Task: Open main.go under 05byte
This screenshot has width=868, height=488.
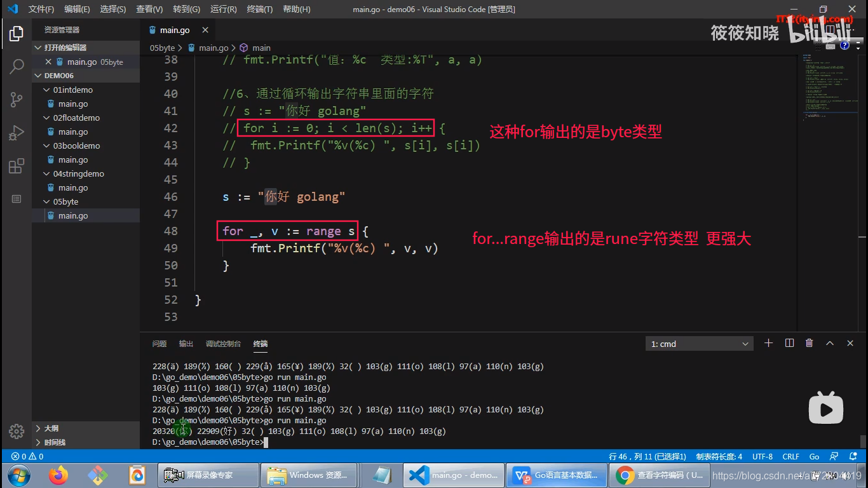Action: click(x=86, y=215)
